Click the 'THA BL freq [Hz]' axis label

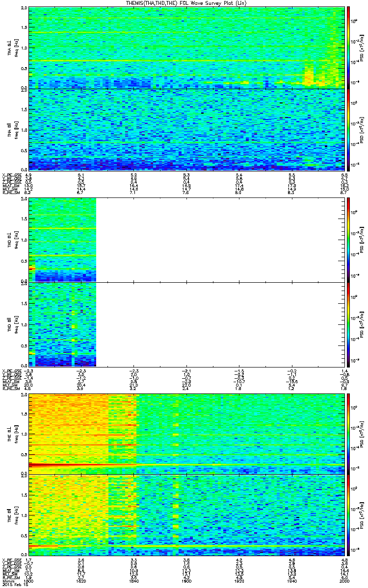(x=12, y=48)
